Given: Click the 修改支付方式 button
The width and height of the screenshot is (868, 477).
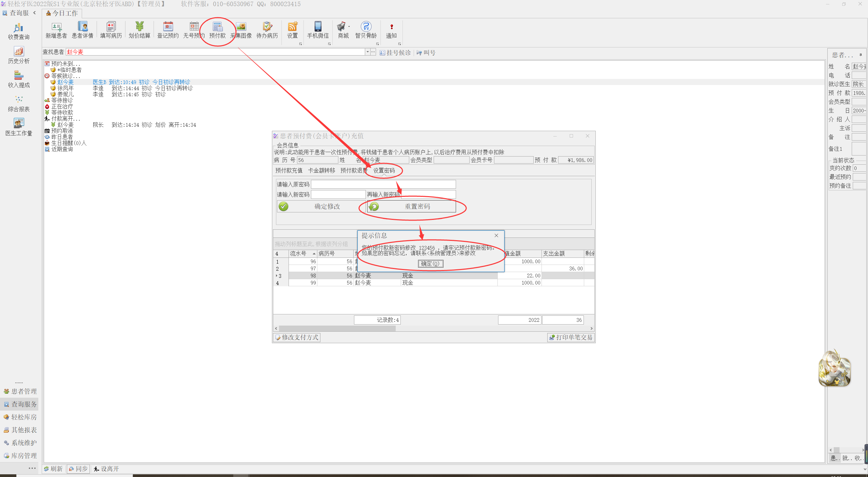Looking at the screenshot, I should [297, 337].
